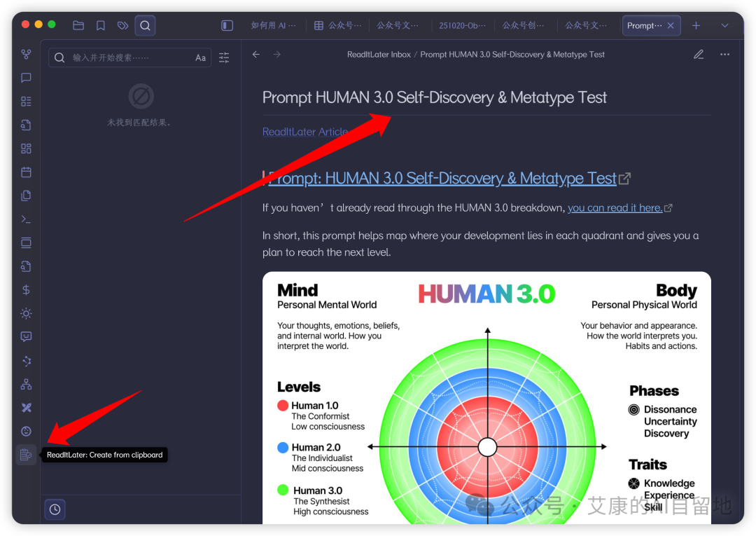
Task: Click the crossed tools ribbon icon
Action: (x=26, y=408)
